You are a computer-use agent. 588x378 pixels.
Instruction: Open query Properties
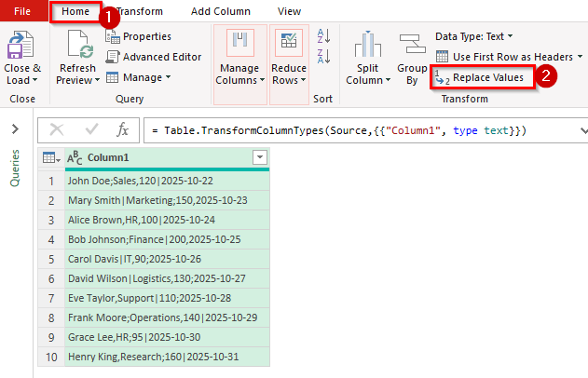click(x=138, y=36)
